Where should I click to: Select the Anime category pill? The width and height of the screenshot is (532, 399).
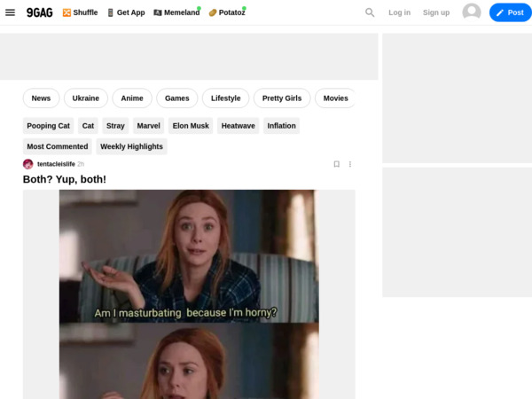pyautogui.click(x=132, y=98)
